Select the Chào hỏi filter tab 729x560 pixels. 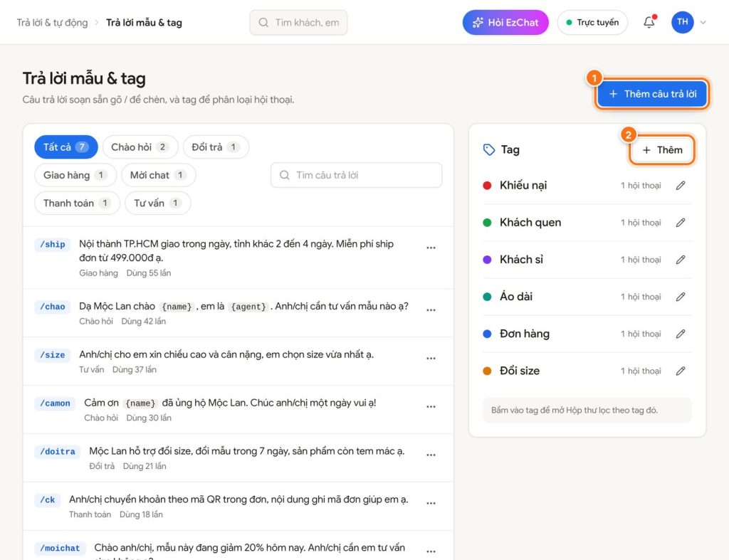click(x=140, y=147)
